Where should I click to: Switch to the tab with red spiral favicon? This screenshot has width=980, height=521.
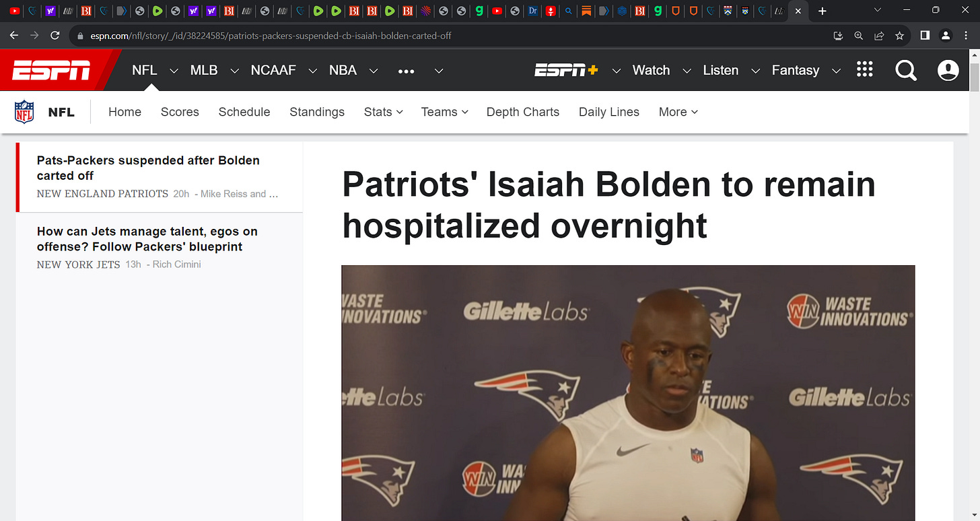tap(425, 11)
